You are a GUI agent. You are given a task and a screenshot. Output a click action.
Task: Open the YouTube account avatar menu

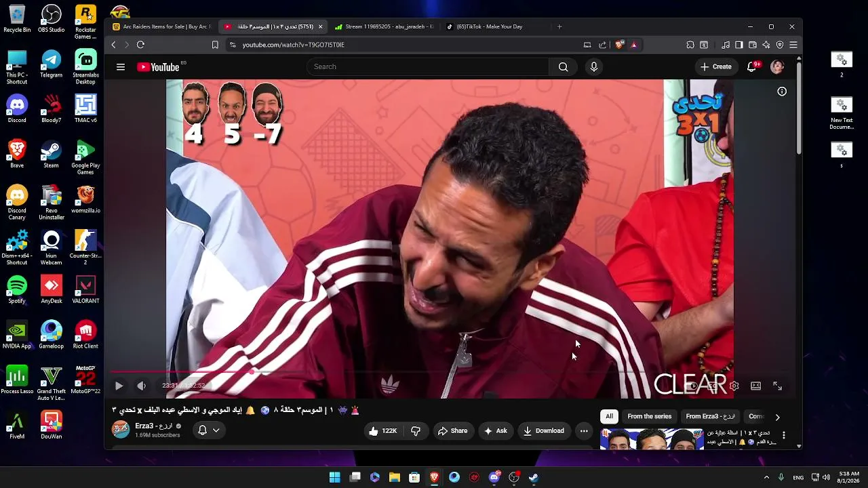pos(777,66)
